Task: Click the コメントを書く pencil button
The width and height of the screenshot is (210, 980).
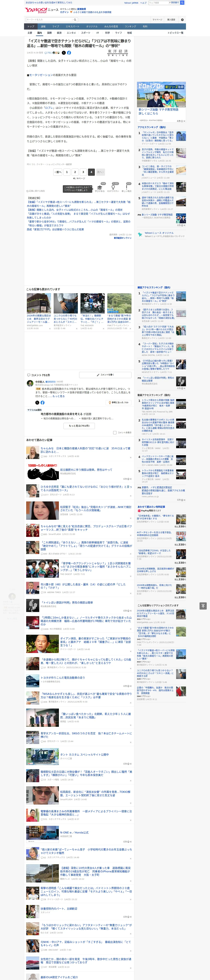Action: click(105, 375)
